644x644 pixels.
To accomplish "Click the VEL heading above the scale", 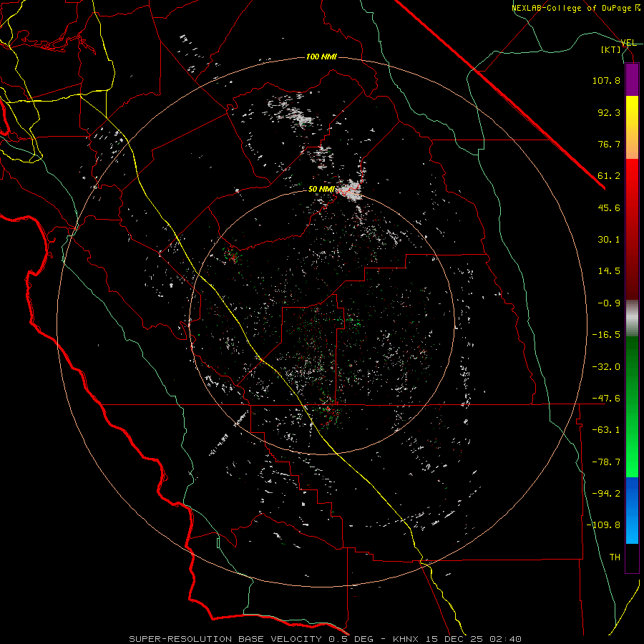I will [629, 42].
